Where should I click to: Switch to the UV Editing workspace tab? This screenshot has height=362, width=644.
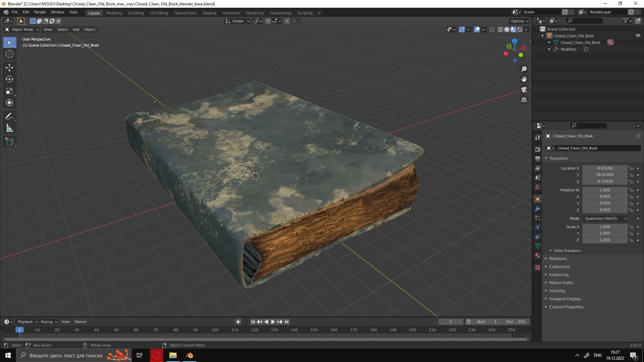(159, 13)
